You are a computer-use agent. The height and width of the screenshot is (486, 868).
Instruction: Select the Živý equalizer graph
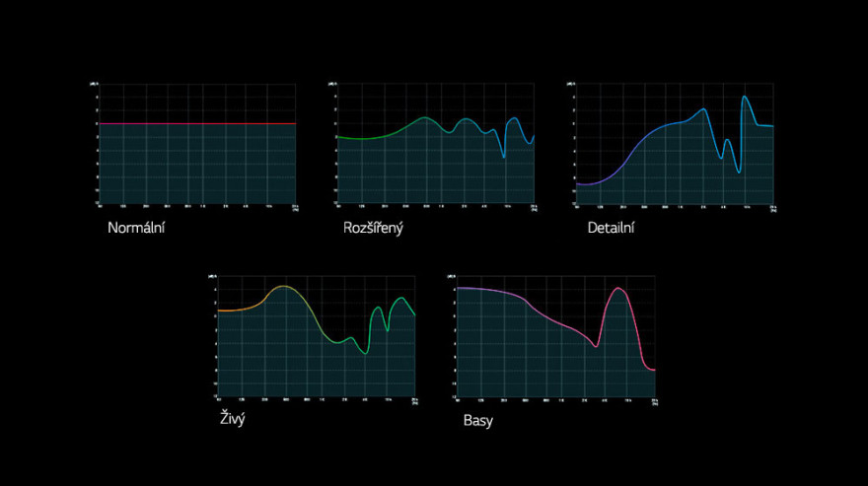click(x=314, y=339)
